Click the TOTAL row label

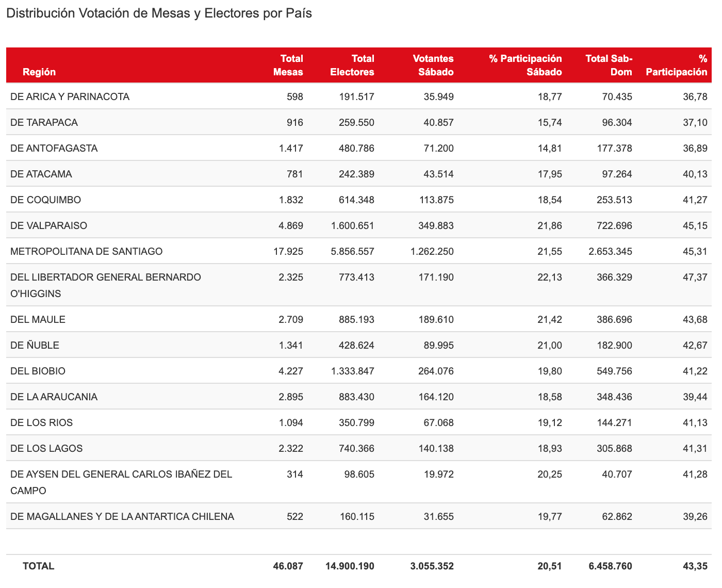38,566
